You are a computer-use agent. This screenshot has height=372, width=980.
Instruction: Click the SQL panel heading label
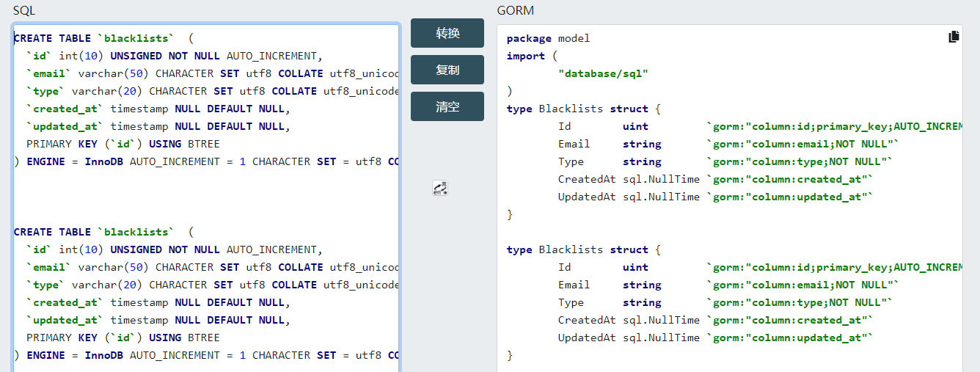(x=24, y=10)
